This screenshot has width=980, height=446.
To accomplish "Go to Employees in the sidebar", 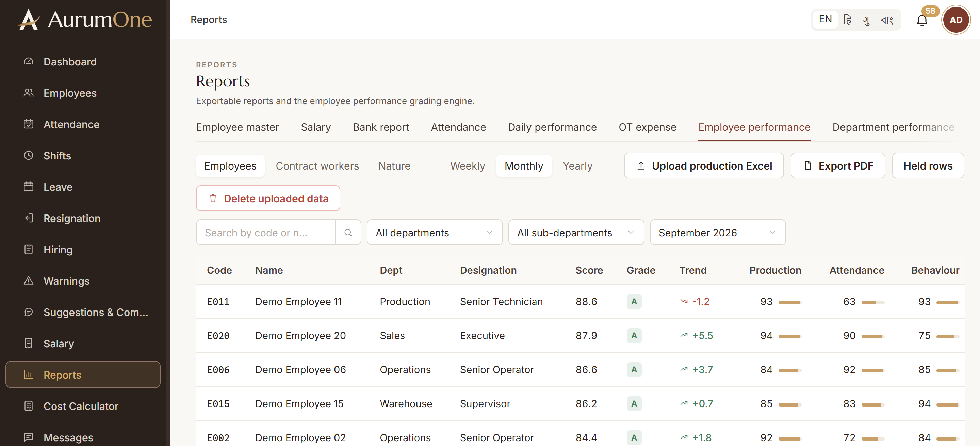I will 83,93.
